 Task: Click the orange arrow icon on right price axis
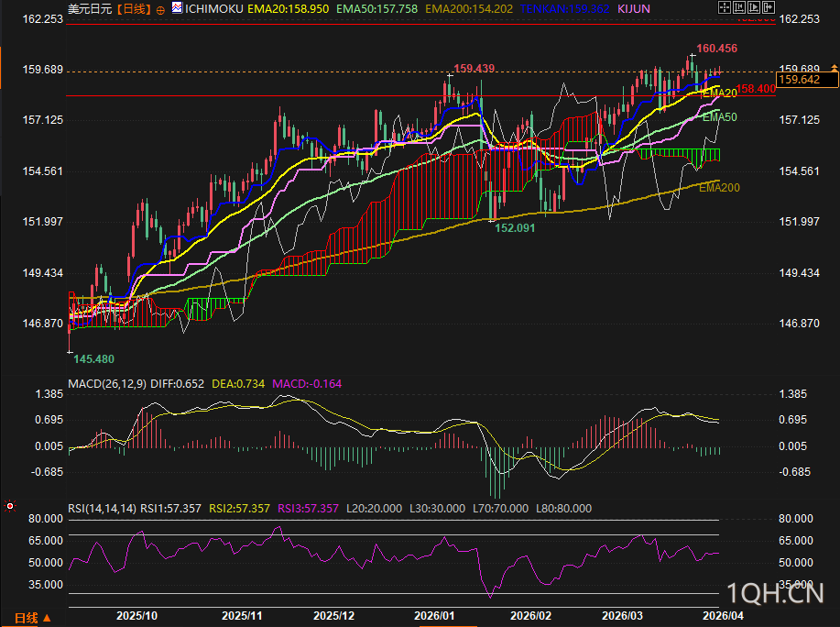(834, 68)
